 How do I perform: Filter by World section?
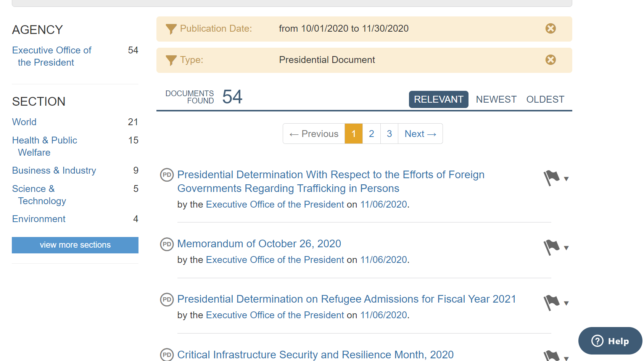(24, 122)
